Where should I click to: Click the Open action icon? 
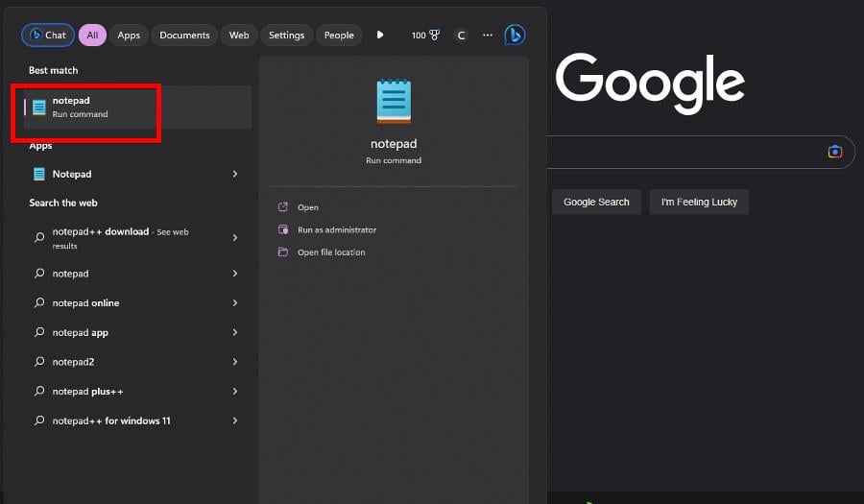pyautogui.click(x=283, y=207)
